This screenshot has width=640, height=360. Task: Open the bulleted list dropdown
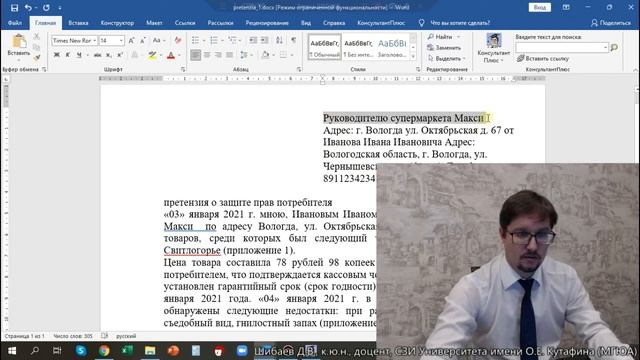point(203,40)
